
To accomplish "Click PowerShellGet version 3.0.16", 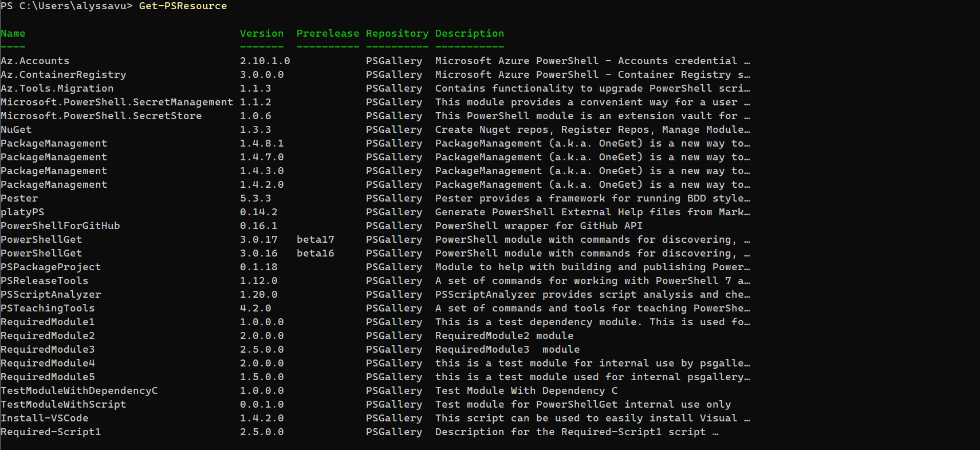I will pyautogui.click(x=259, y=253).
